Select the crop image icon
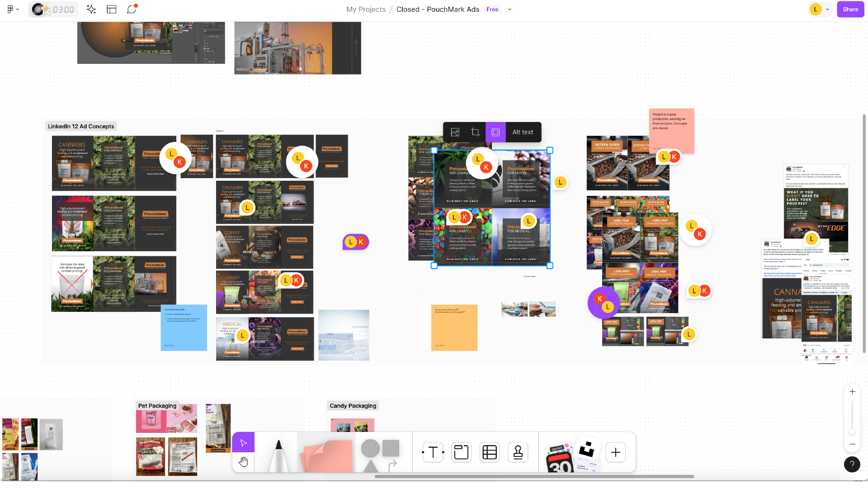This screenshot has height=488, width=868. [x=475, y=132]
